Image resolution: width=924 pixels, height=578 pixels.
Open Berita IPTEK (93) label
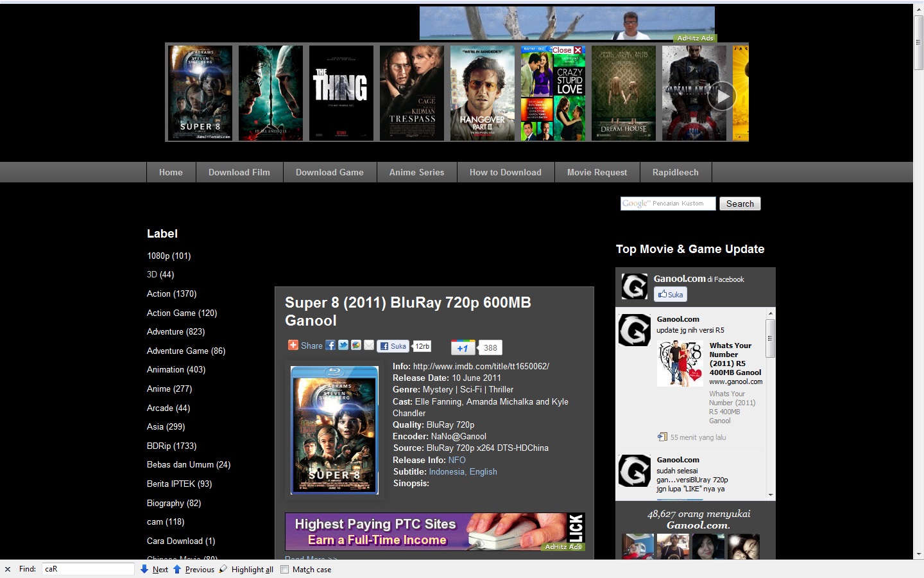(x=180, y=484)
